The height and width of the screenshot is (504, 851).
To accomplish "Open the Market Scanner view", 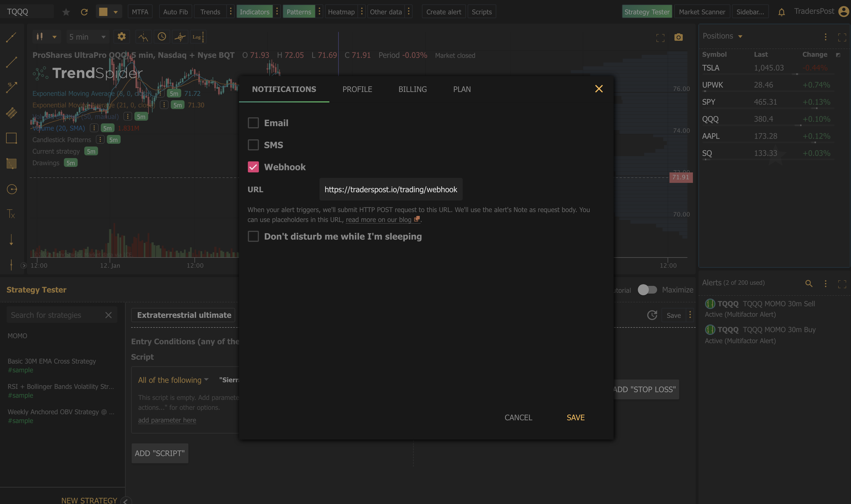I will tap(702, 12).
